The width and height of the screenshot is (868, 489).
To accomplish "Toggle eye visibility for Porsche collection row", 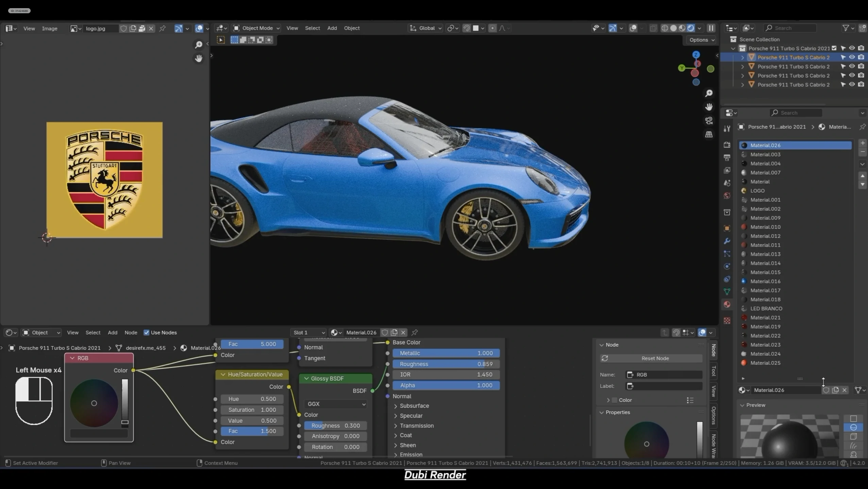I will click(852, 48).
